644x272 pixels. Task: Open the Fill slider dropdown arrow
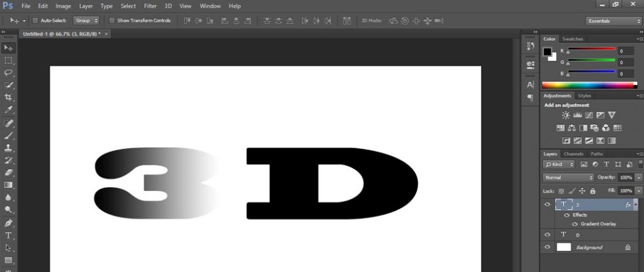pos(639,191)
